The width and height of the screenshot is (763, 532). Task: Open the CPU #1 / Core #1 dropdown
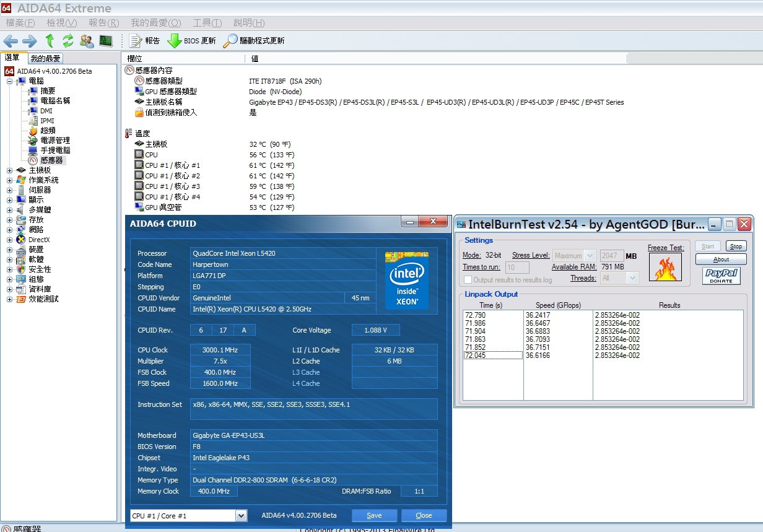click(x=241, y=515)
